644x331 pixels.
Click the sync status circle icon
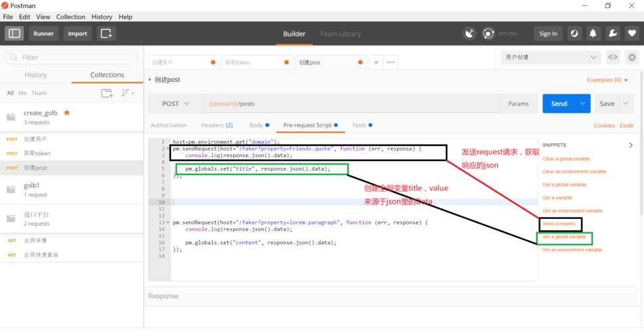tap(488, 34)
